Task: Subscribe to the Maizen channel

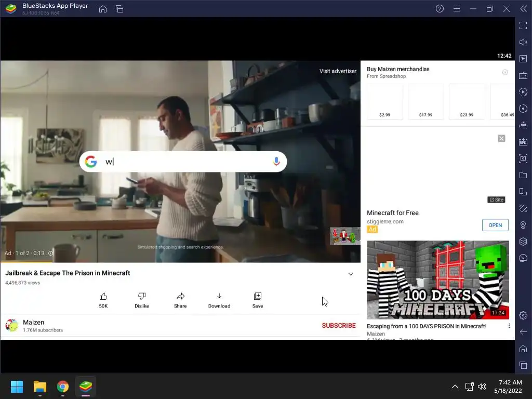Action: (339, 326)
